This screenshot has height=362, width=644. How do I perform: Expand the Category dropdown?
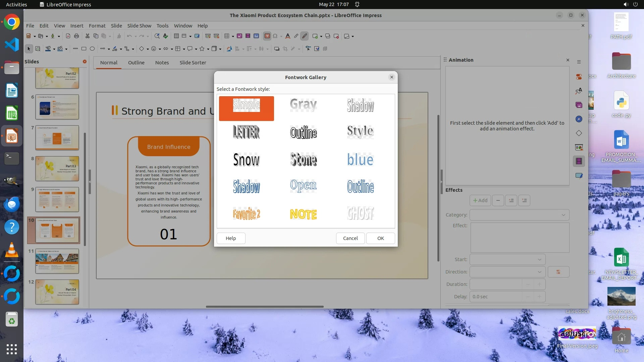click(519, 215)
